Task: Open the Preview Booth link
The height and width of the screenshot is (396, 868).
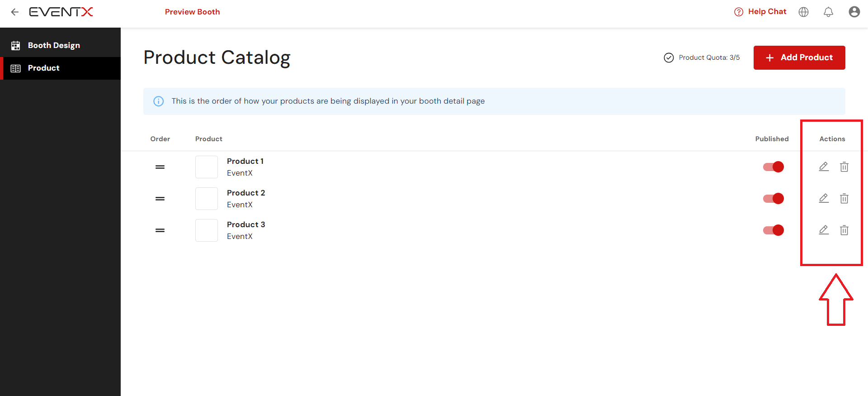Action: pyautogui.click(x=192, y=12)
